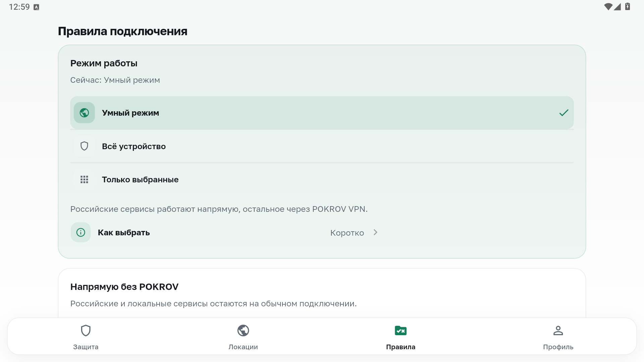Expand the Коротко chevron arrow

[375, 232]
